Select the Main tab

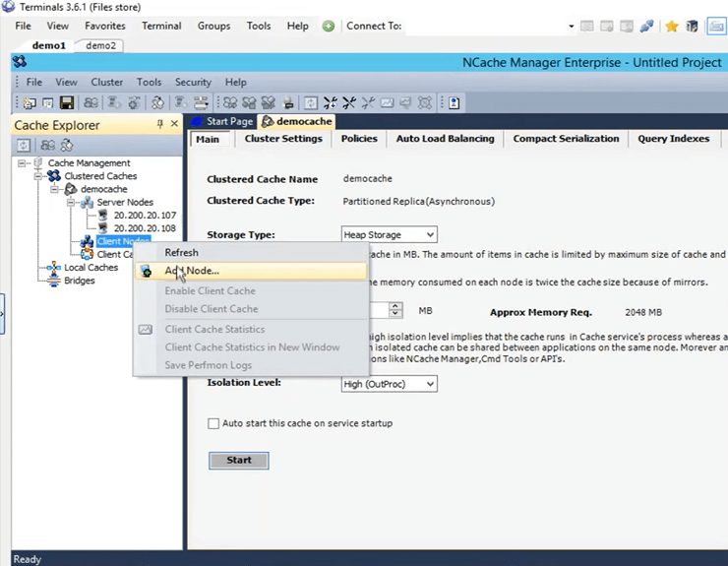click(x=208, y=140)
